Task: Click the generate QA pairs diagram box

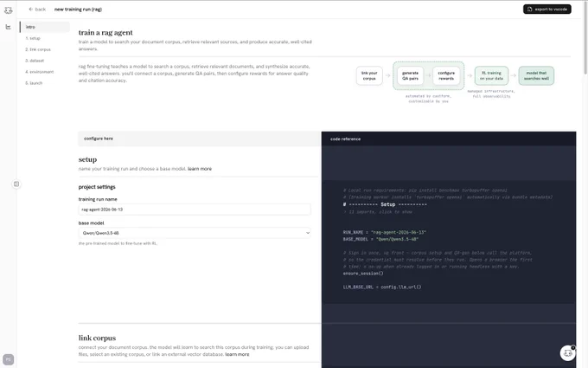Action: [410, 76]
